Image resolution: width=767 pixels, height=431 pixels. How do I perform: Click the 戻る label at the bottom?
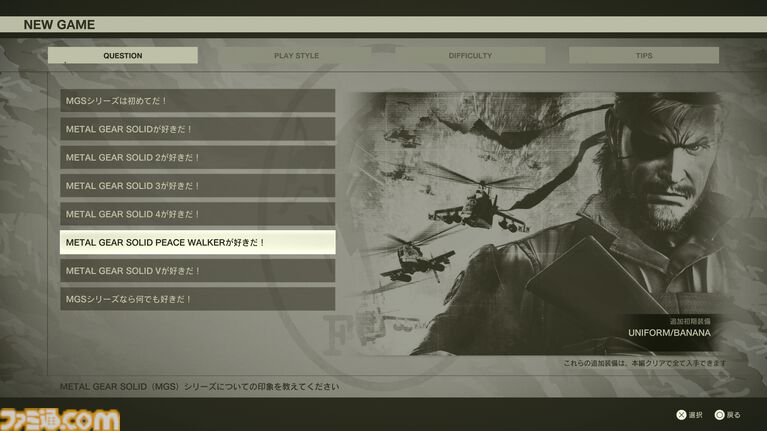point(733,415)
